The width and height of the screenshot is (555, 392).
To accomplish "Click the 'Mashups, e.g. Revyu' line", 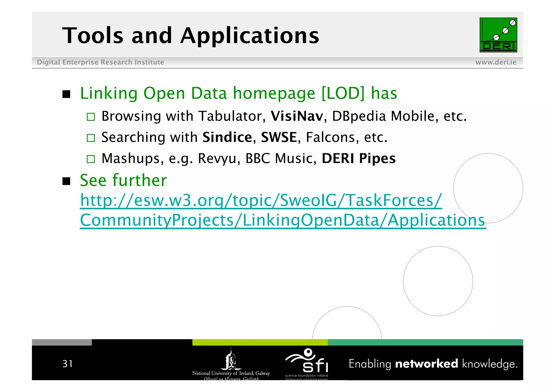I will pos(248,158).
